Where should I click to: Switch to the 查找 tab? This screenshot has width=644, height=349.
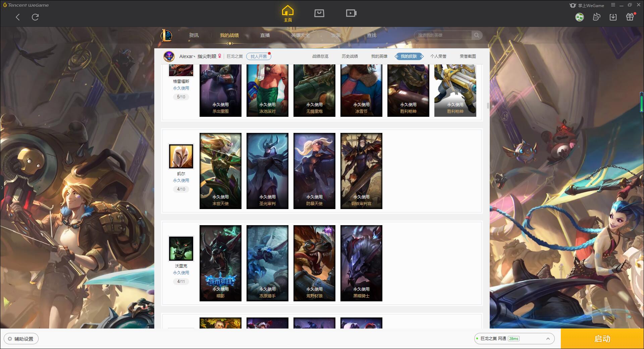pos(372,35)
